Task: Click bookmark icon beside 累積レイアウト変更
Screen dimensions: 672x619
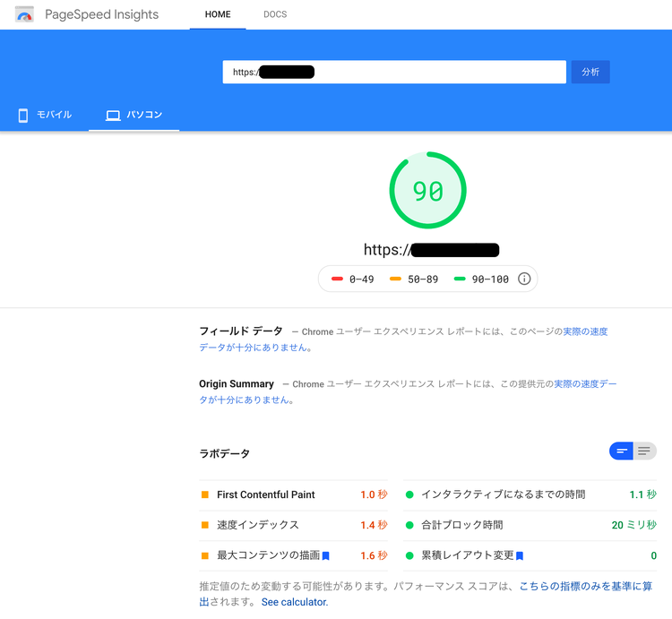Action: 520,556
